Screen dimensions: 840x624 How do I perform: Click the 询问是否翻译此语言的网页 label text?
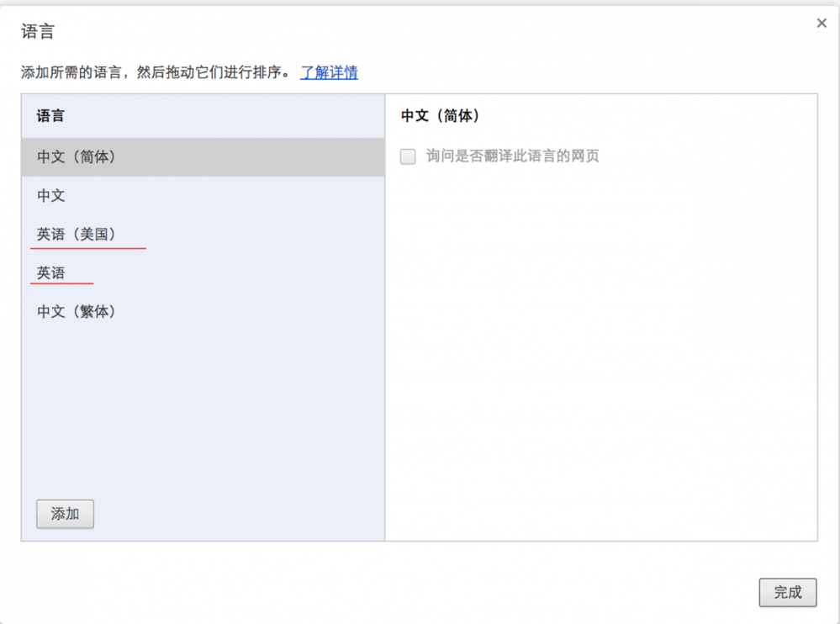512,156
